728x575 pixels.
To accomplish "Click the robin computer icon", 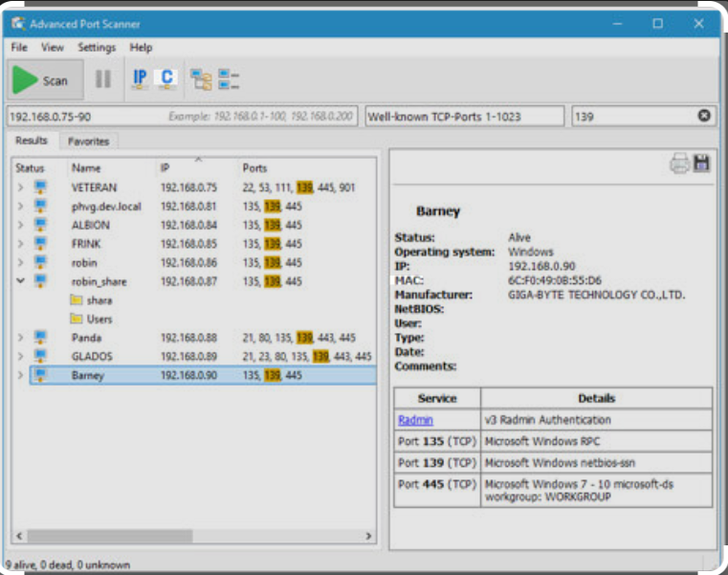I will point(40,262).
